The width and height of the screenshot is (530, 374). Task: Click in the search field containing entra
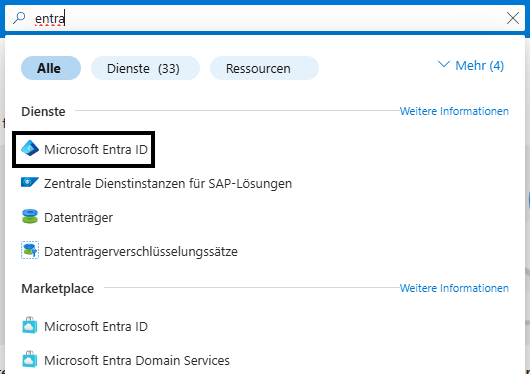265,18
